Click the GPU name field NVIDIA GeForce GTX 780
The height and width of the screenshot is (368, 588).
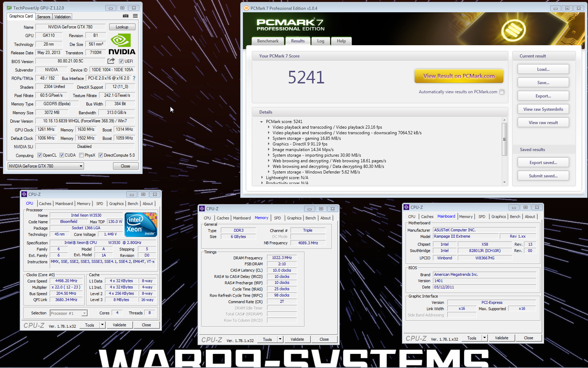(x=70, y=27)
